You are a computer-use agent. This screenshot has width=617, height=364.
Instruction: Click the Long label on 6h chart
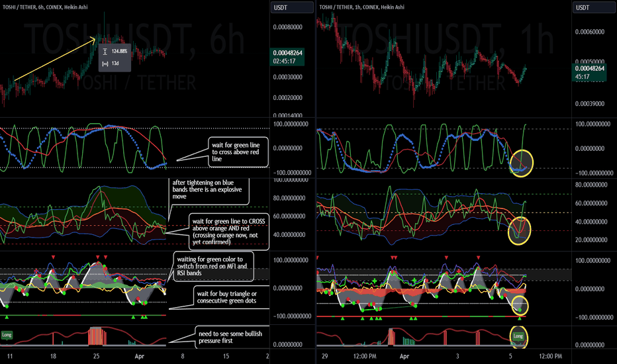click(x=7, y=335)
